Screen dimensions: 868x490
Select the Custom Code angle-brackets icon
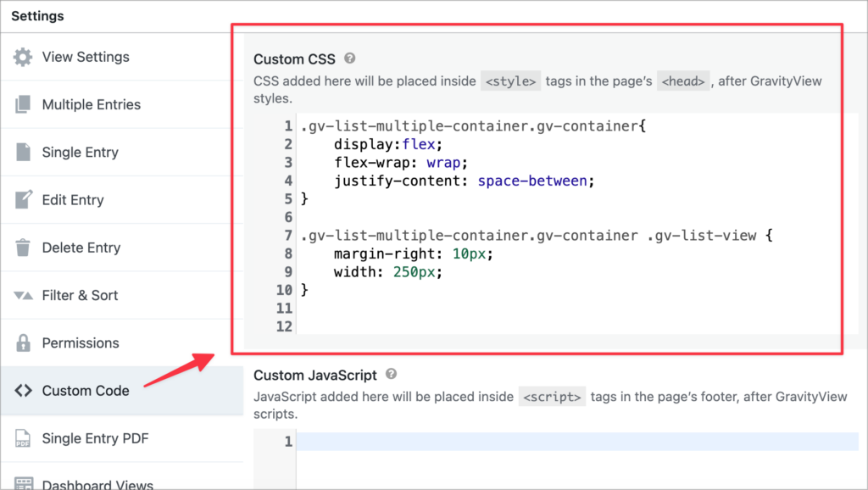[25, 391]
